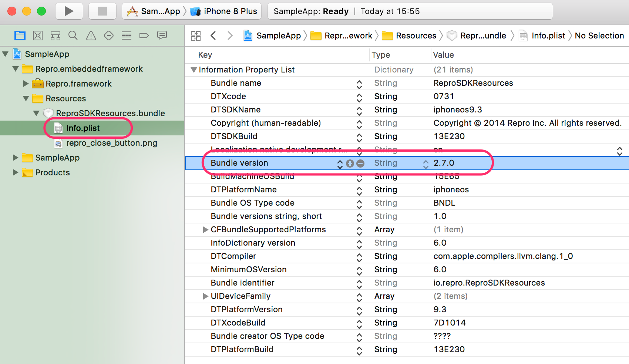Open the related items grid icon

pyautogui.click(x=196, y=36)
